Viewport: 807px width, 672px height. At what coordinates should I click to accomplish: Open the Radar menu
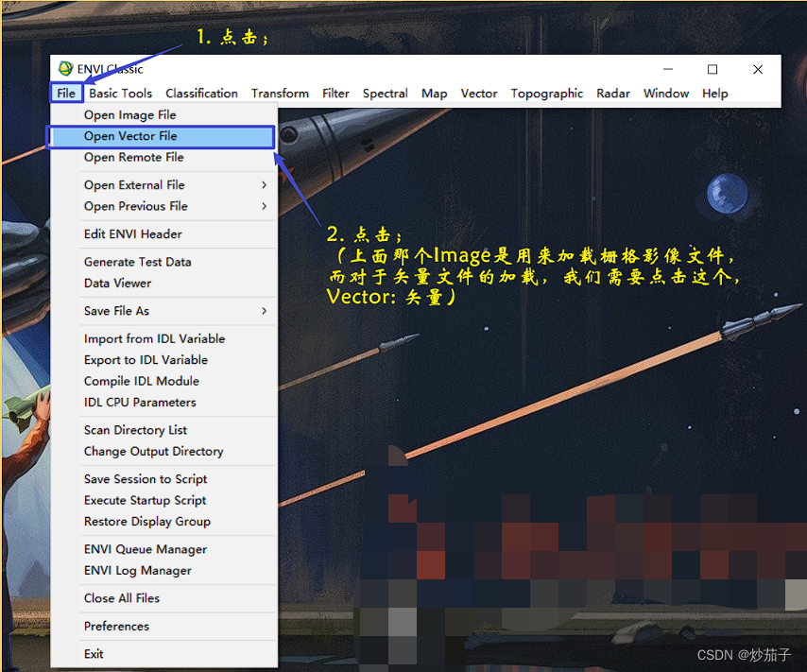613,94
